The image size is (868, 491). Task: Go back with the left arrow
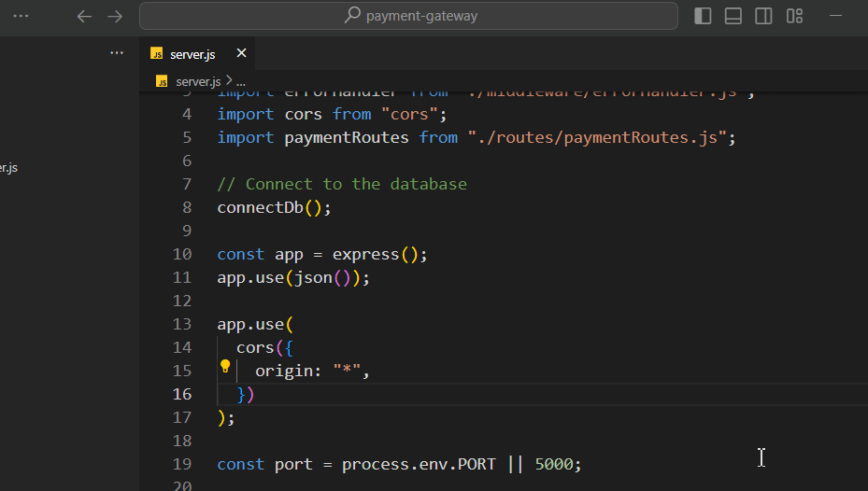(84, 17)
